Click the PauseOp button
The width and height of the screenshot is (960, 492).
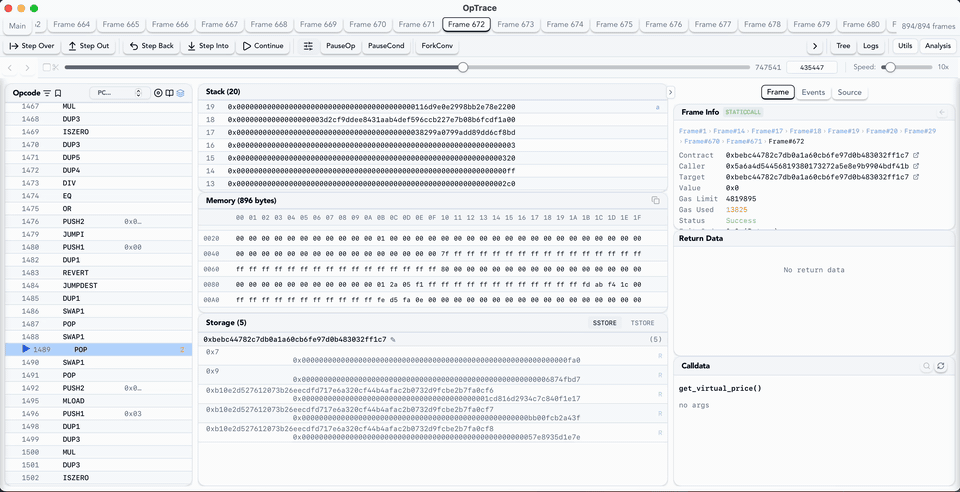pos(341,46)
